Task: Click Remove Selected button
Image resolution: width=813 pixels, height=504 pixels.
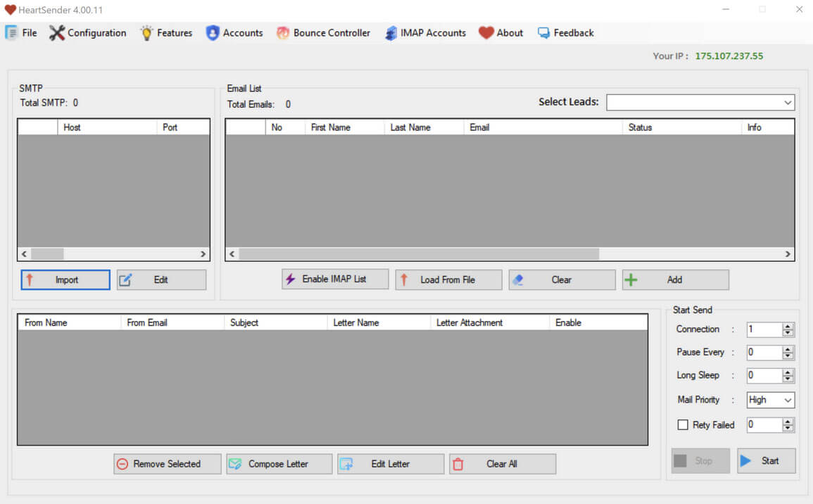Action: pos(168,464)
